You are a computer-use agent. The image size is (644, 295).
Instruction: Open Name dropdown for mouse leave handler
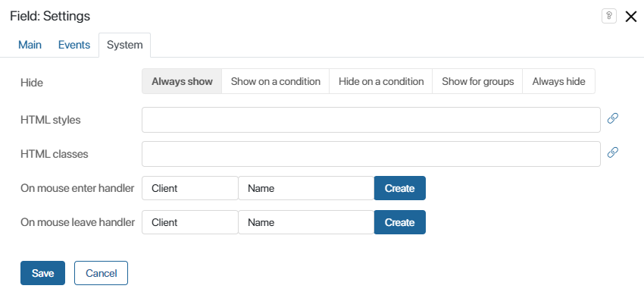[x=306, y=222]
